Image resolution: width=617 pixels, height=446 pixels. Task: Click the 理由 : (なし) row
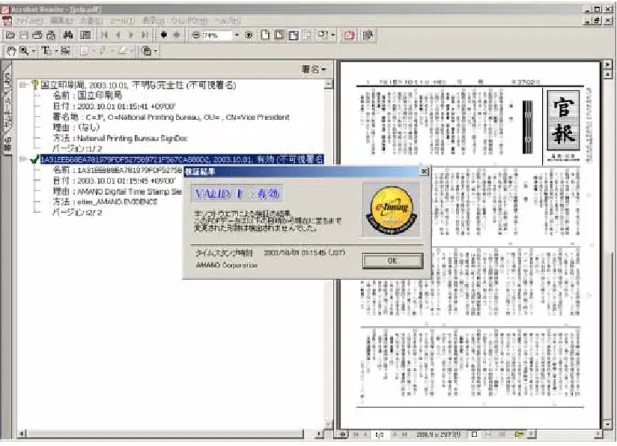click(76, 127)
